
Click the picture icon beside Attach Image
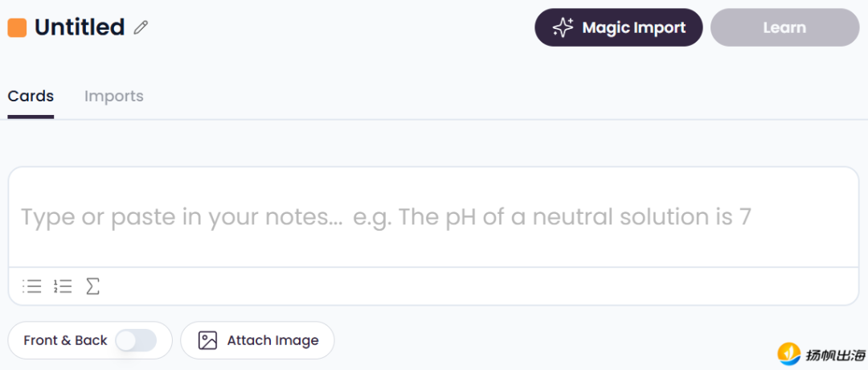click(207, 340)
